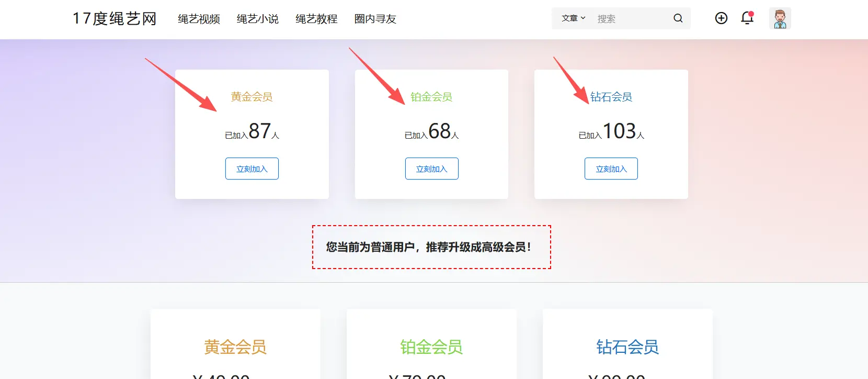Click the red dashed upgrade notice banner
868x379 pixels.
coord(431,247)
